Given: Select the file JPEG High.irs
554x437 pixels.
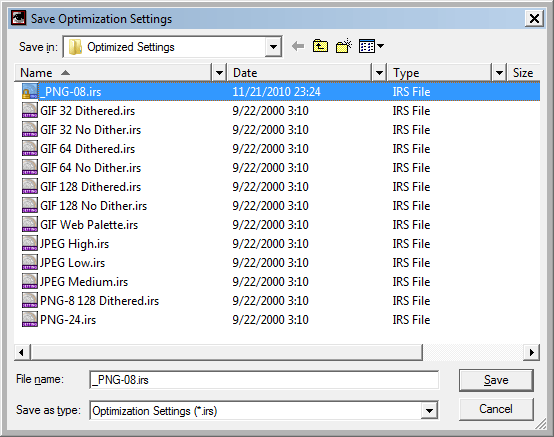Looking at the screenshot, I should coord(75,244).
